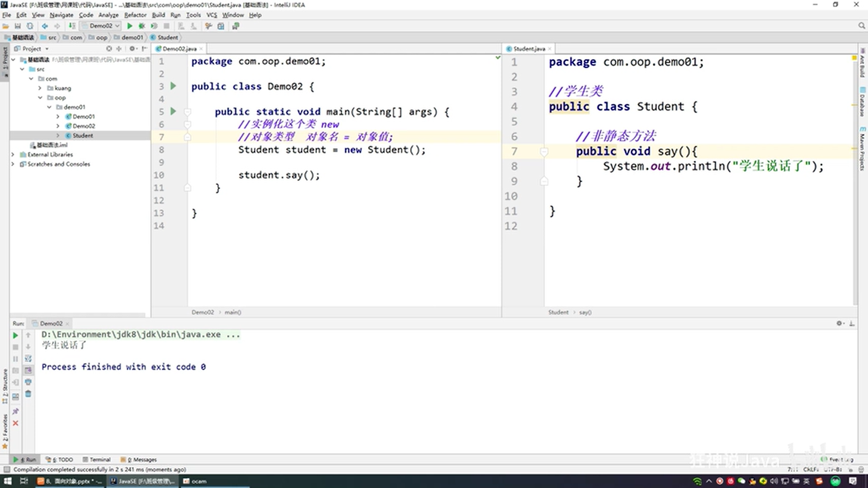Screen dimensions: 868x488
Task: Click the Project Structure icon in the toolbar
Action: tap(221, 26)
